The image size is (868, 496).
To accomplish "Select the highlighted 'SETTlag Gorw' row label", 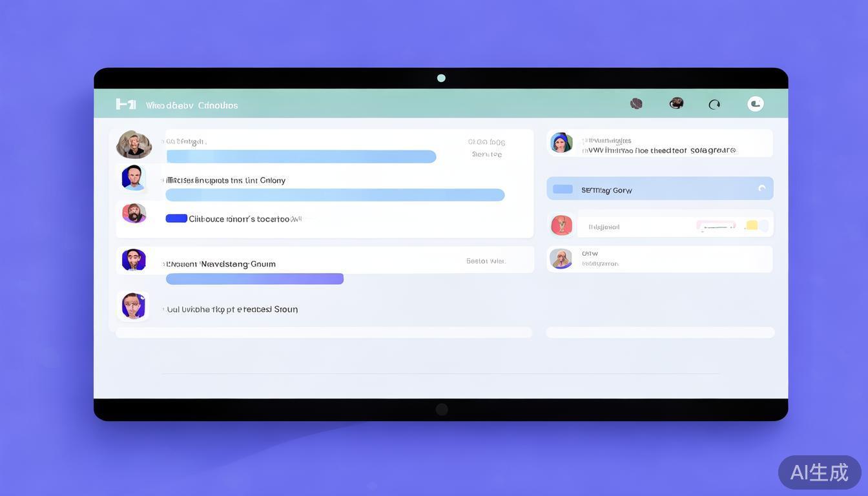I will tap(606, 190).
